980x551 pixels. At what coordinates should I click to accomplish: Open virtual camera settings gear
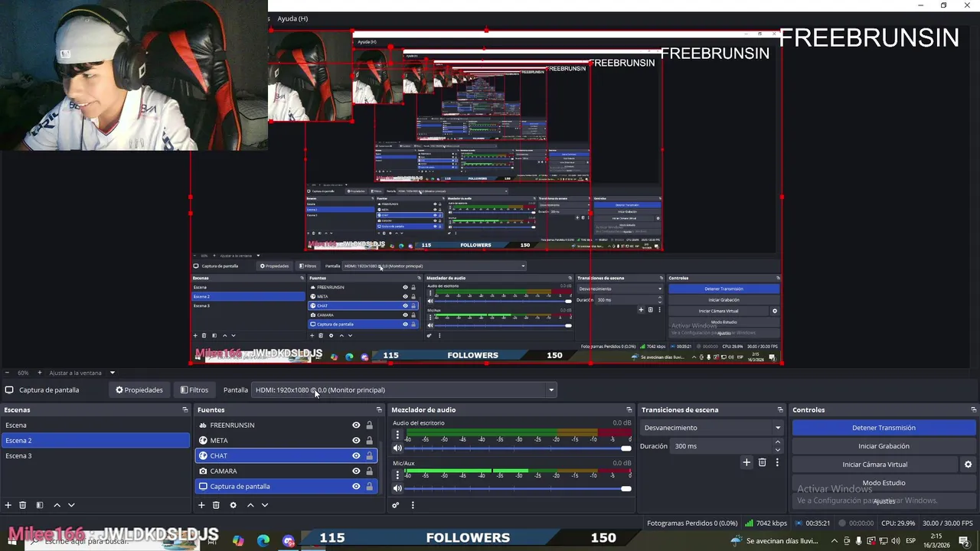(968, 465)
